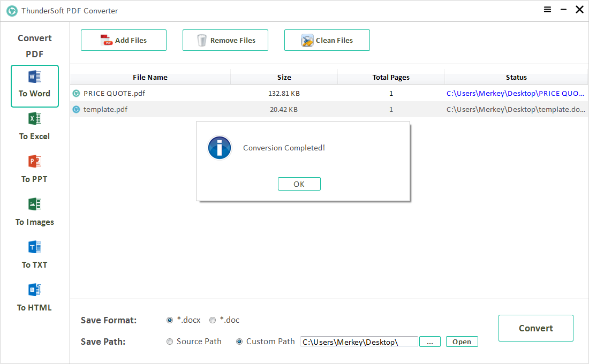Screen dimensions: 589x364
Task: Click the Add Files button
Action: pyautogui.click(x=124, y=40)
